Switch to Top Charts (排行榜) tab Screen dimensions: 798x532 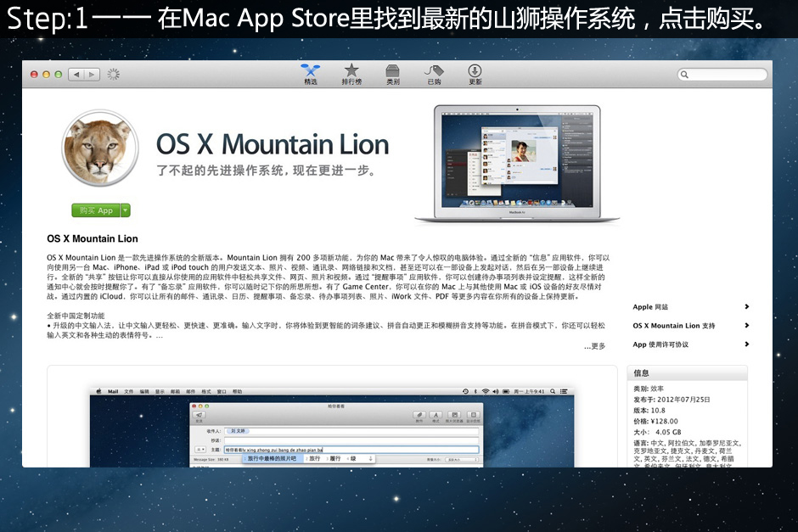coord(351,75)
